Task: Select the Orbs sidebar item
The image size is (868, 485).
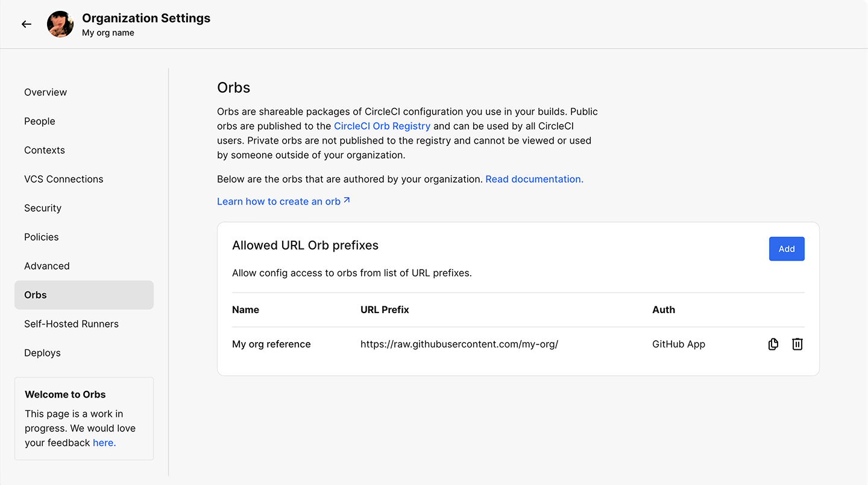Action: [x=84, y=295]
